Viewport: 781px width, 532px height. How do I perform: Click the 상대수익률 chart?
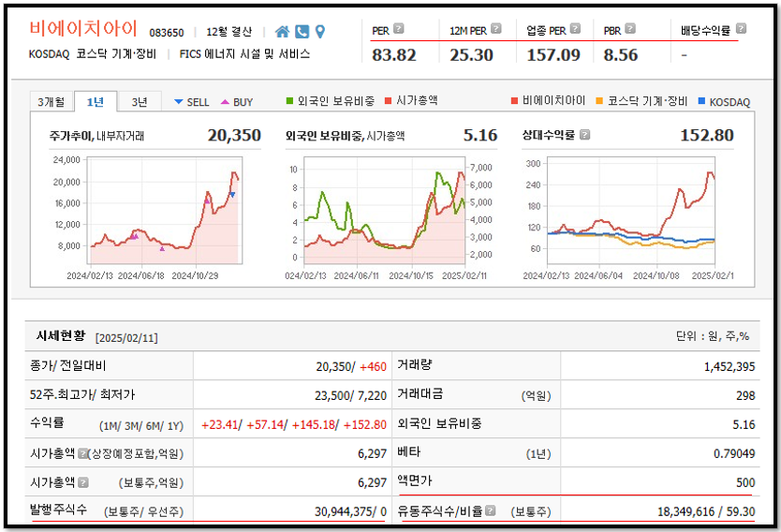(631, 210)
